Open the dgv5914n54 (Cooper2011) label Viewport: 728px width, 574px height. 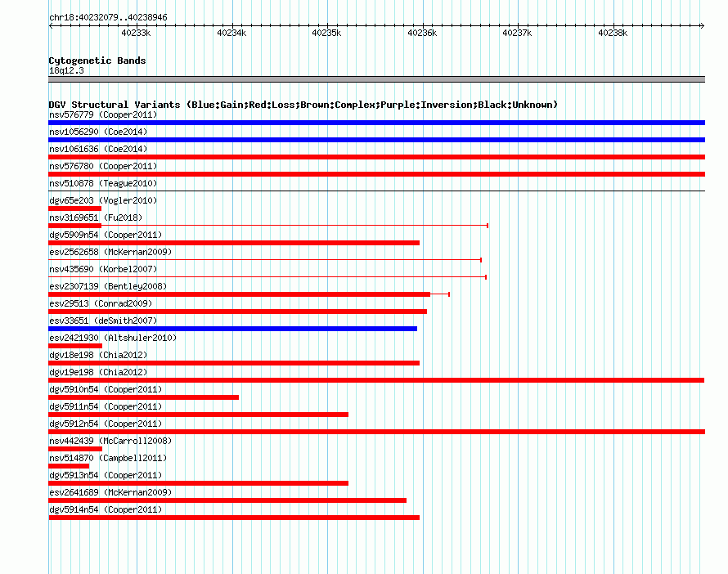pos(106,509)
